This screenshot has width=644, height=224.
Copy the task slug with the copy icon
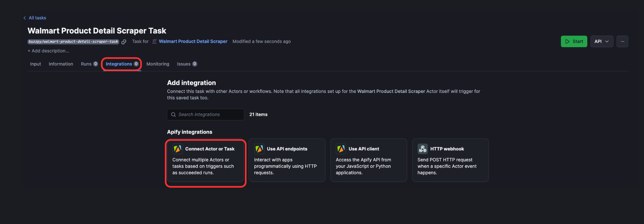[x=124, y=42]
